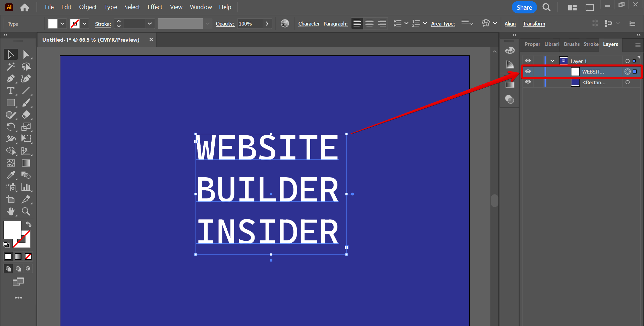Expand the Area Type options dropdown

pyautogui.click(x=471, y=24)
